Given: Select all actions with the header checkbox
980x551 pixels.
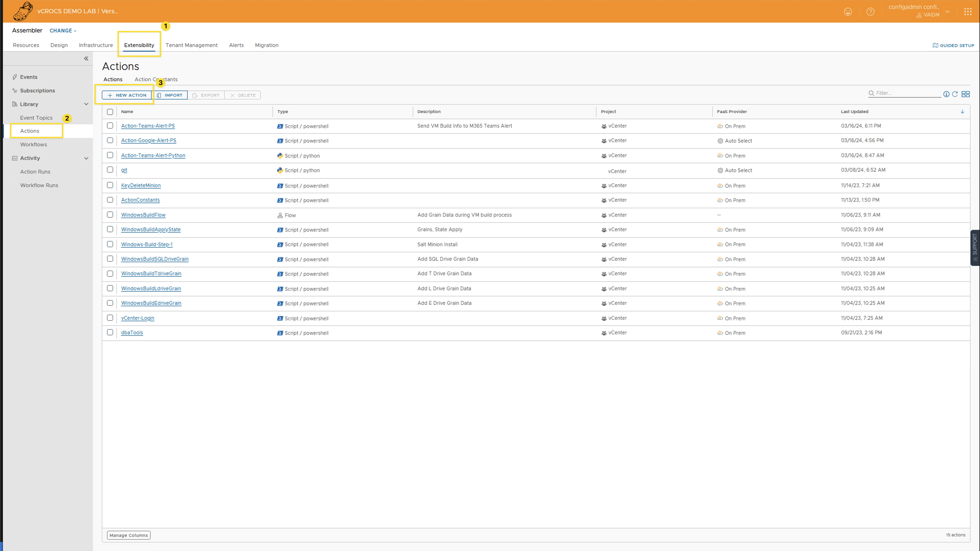Looking at the screenshot, I should pyautogui.click(x=110, y=112).
